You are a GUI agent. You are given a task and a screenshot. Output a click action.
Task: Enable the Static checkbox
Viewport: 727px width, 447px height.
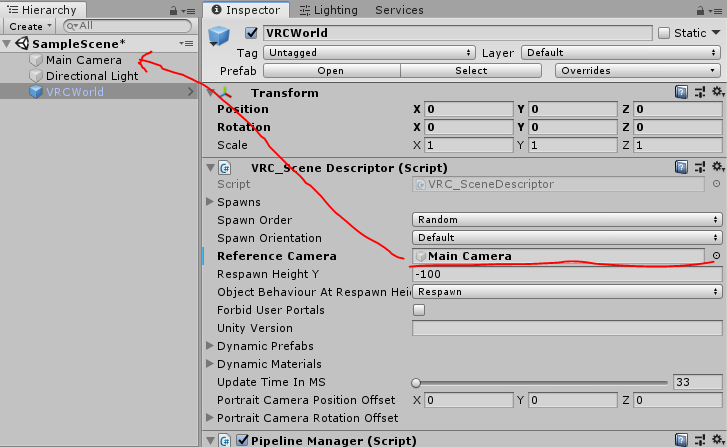[x=664, y=33]
